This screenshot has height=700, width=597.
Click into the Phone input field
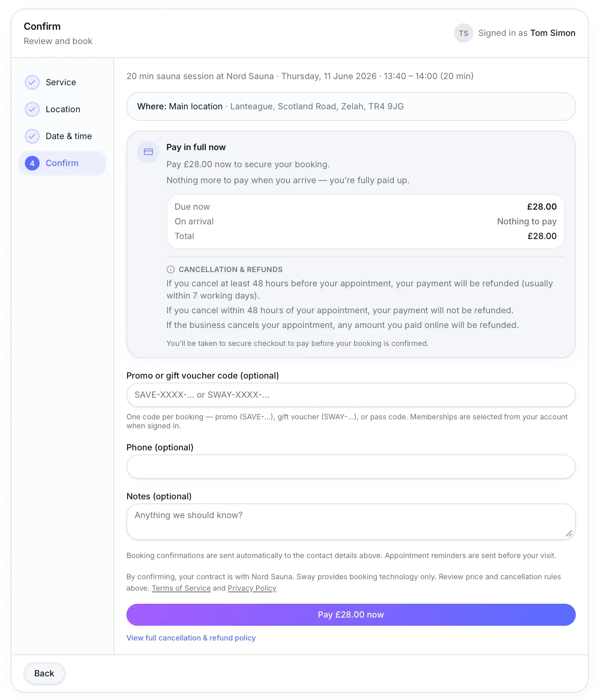click(x=351, y=467)
